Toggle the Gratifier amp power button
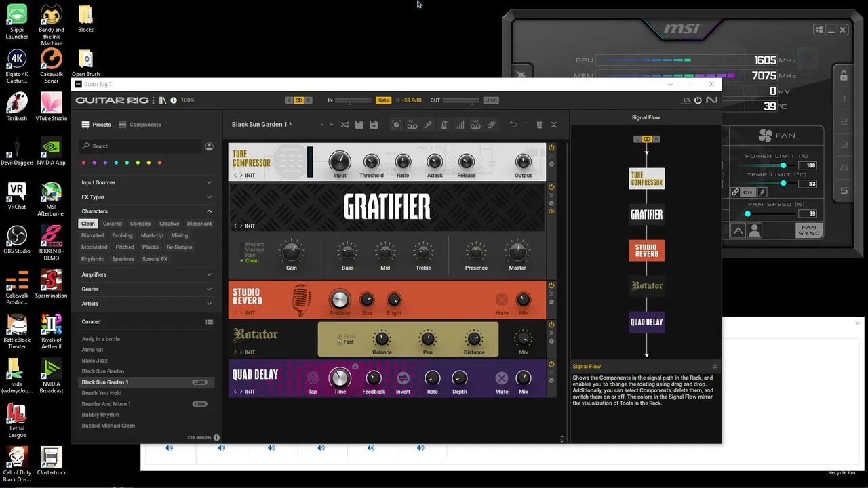The height and width of the screenshot is (488, 868). (x=551, y=187)
